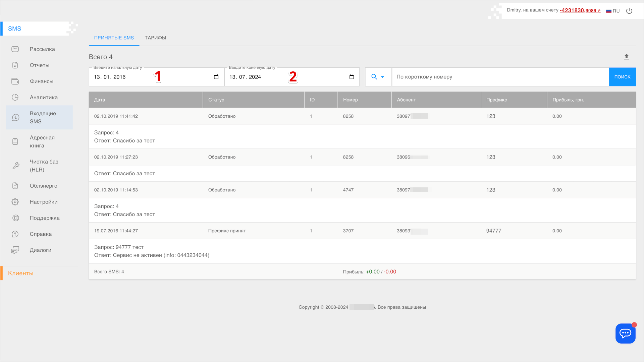Image resolution: width=644 pixels, height=362 pixels.
Task: Click the Поддержка lifebuoy icon
Action: click(x=15, y=218)
